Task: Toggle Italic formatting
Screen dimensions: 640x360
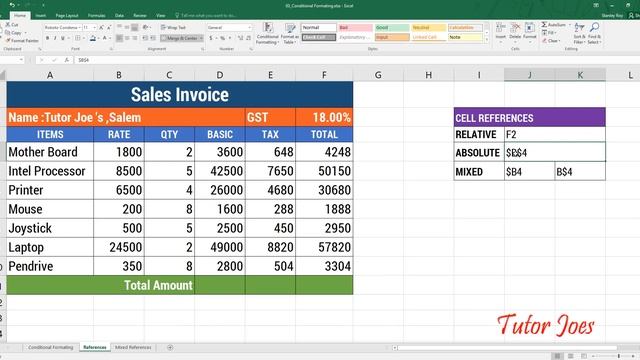Action: (x=55, y=38)
